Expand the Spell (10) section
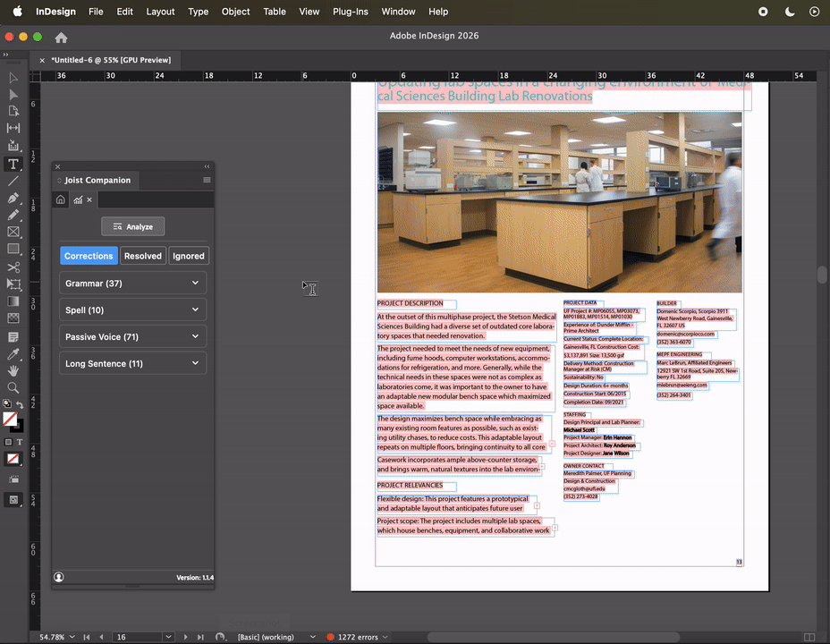 (x=133, y=309)
